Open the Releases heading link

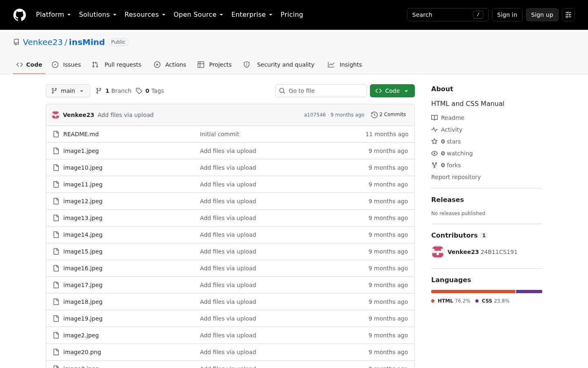click(x=448, y=200)
